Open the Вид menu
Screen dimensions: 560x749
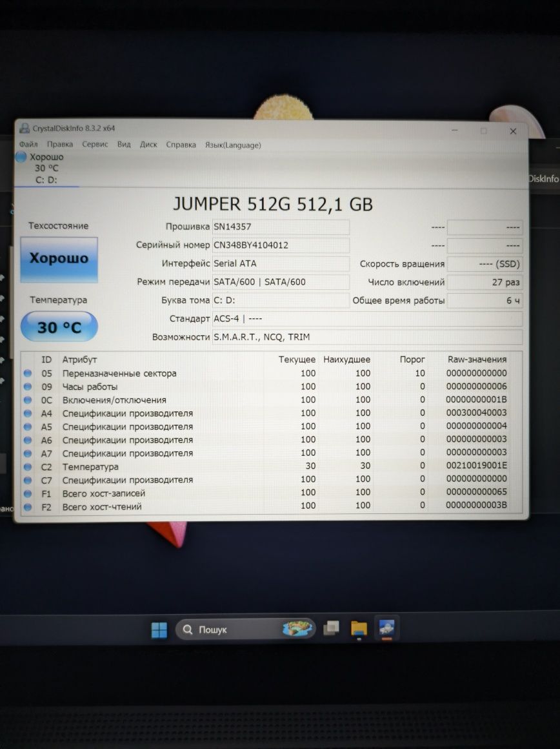click(124, 144)
